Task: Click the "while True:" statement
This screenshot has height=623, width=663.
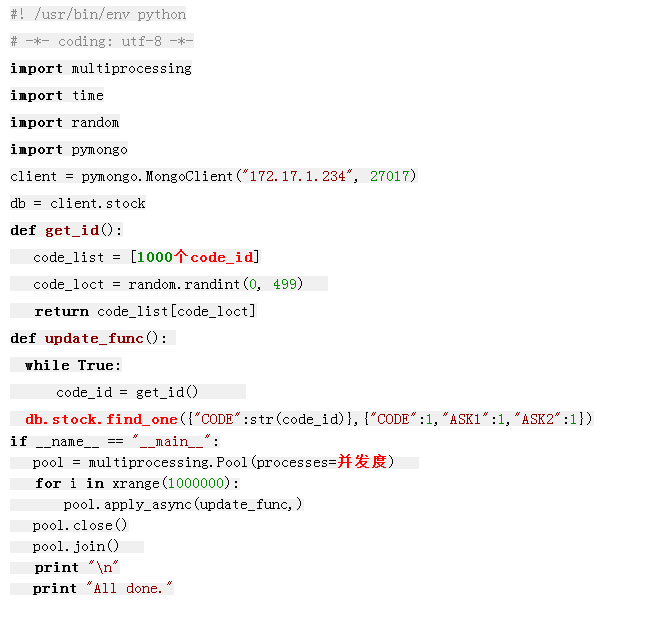Action: [x=73, y=365]
